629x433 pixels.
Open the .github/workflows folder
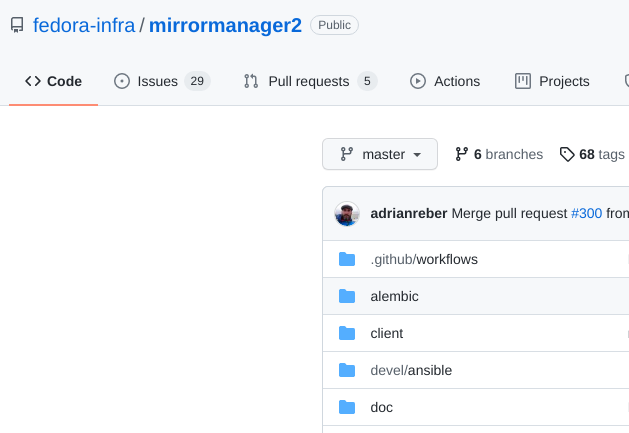pyautogui.click(x=424, y=259)
